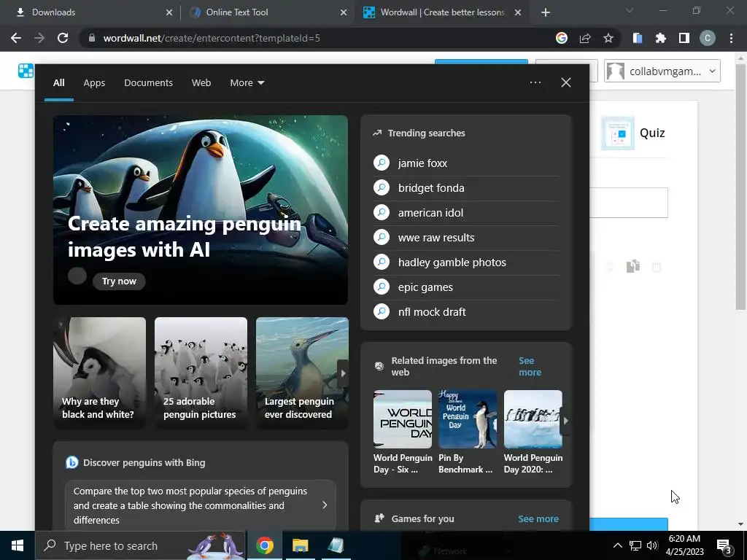Click the Bing icon in Discover penguins

pyautogui.click(x=72, y=462)
